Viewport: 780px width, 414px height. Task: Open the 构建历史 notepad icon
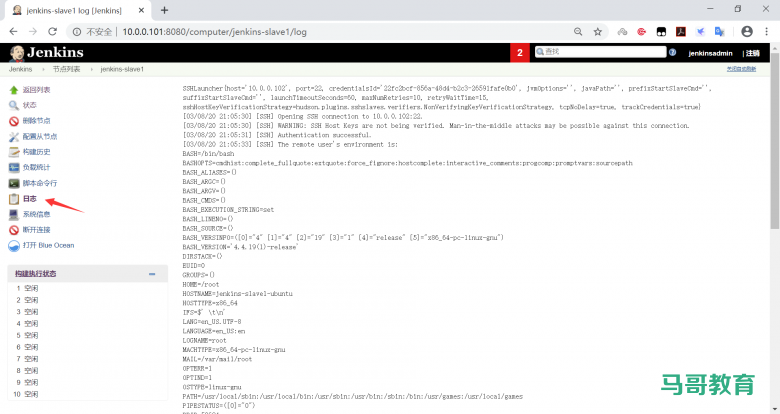click(14, 152)
